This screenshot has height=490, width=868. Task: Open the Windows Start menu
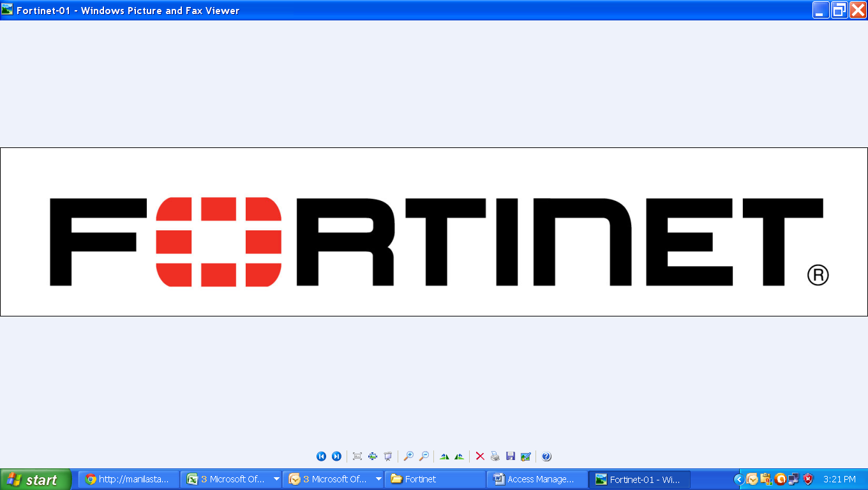point(36,480)
